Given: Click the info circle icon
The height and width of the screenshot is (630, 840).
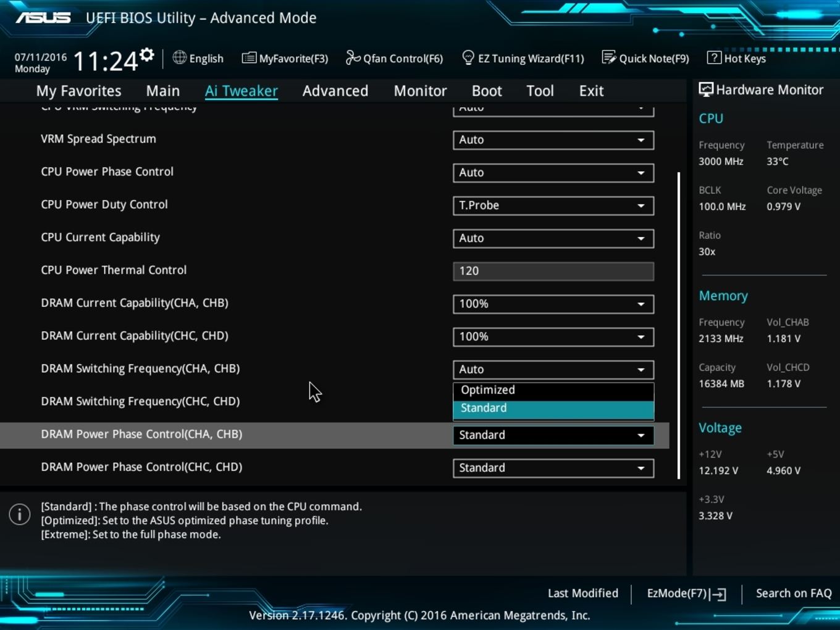Looking at the screenshot, I should click(x=20, y=514).
